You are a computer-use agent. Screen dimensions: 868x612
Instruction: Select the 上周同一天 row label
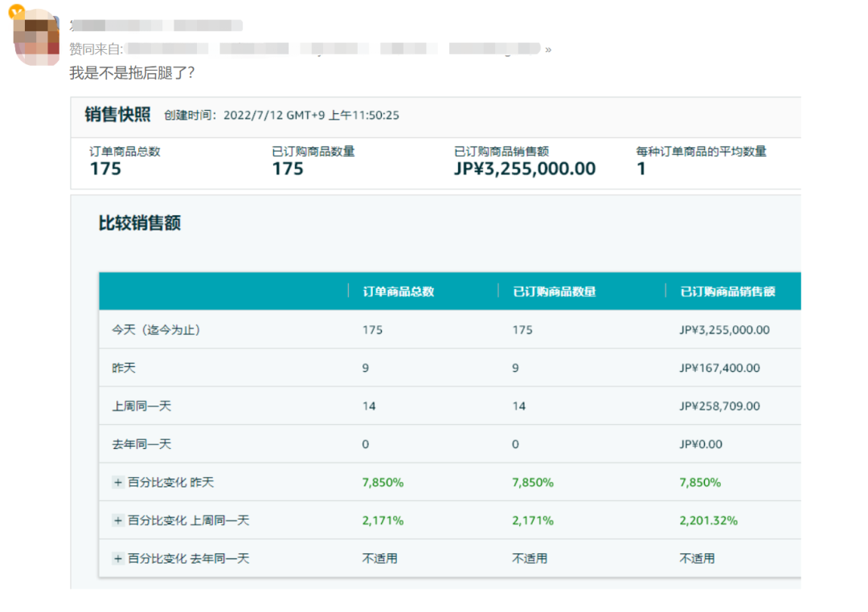click(x=141, y=406)
